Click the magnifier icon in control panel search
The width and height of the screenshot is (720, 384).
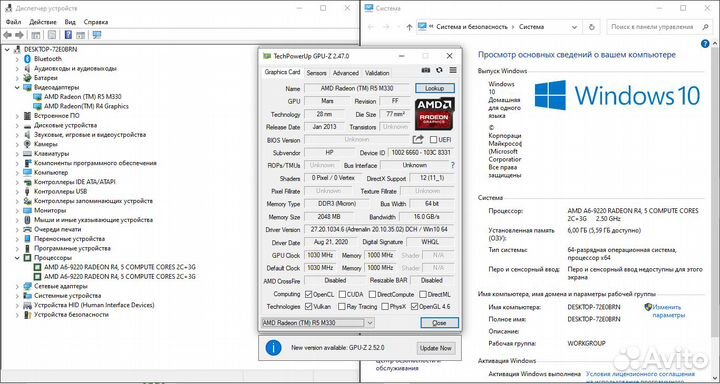706,27
